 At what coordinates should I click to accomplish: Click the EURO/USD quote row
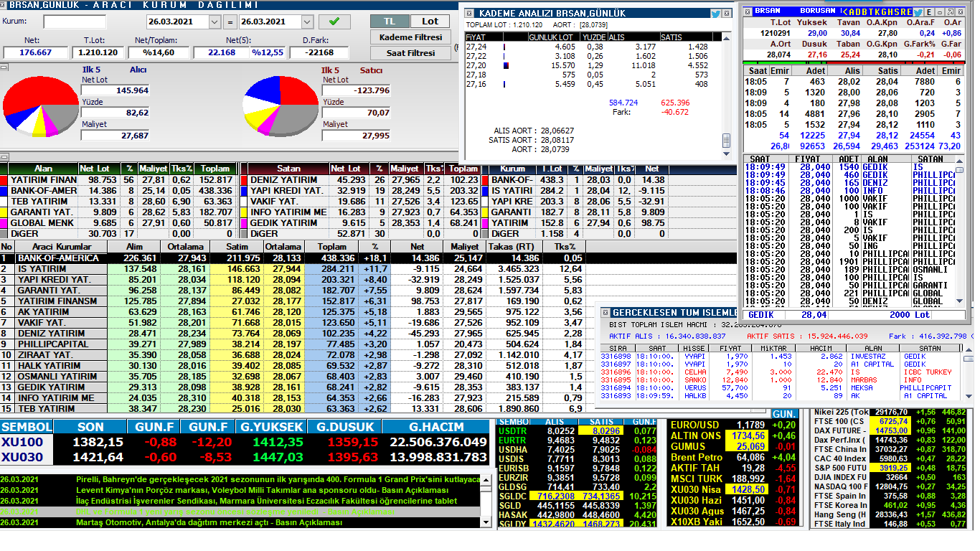tap(733, 425)
